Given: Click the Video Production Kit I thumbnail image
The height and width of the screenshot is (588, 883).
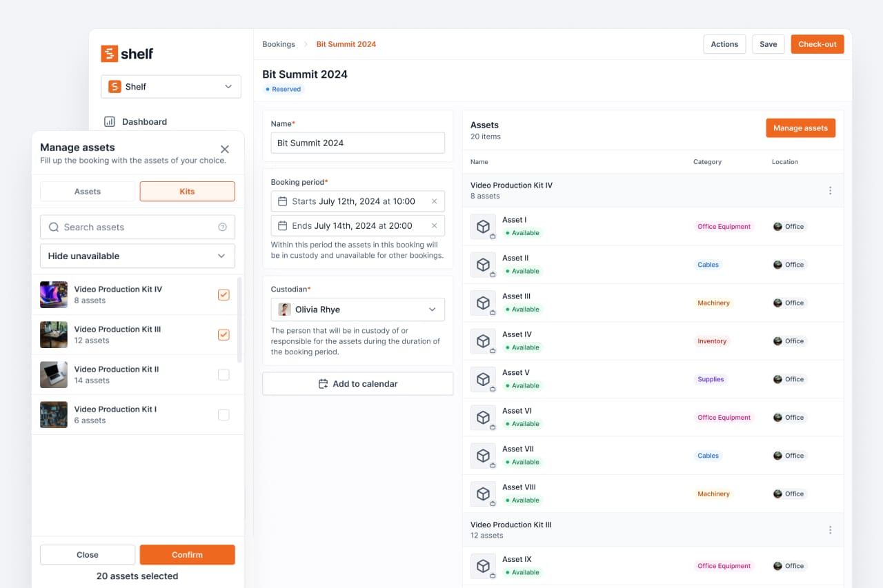Looking at the screenshot, I should [53, 414].
